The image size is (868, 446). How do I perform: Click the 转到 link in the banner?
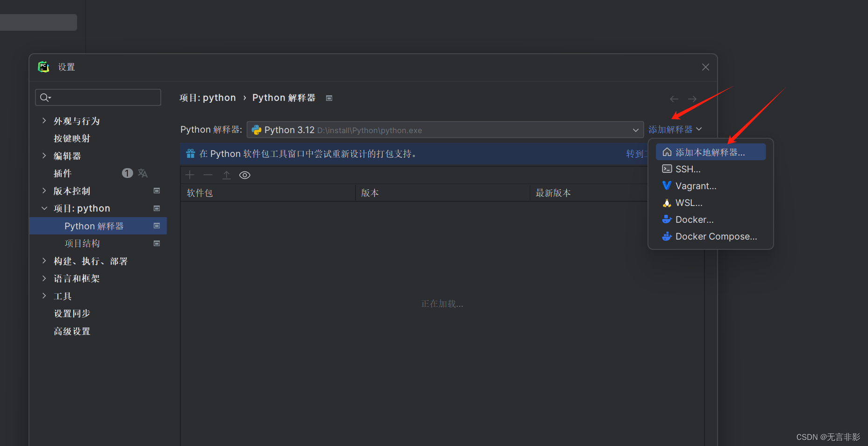tap(636, 154)
